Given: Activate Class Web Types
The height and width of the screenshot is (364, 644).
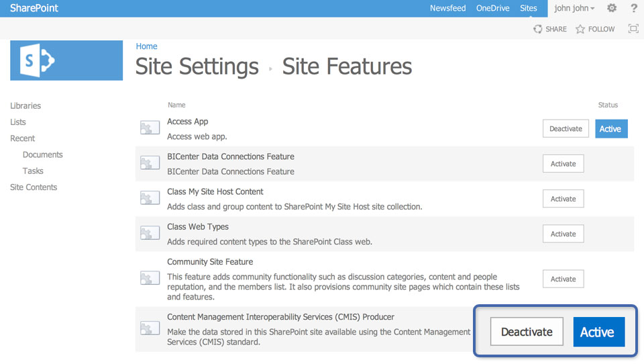Looking at the screenshot, I should click(563, 234).
